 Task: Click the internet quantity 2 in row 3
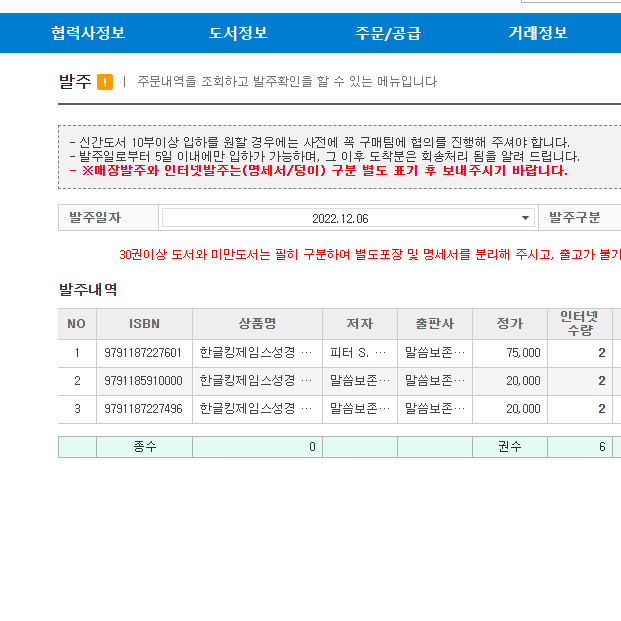(580, 409)
